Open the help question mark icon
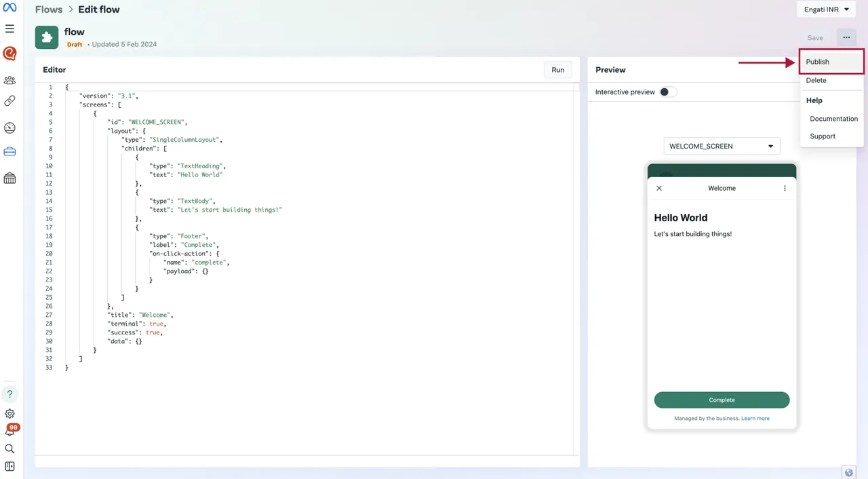This screenshot has width=868, height=479. [9, 394]
